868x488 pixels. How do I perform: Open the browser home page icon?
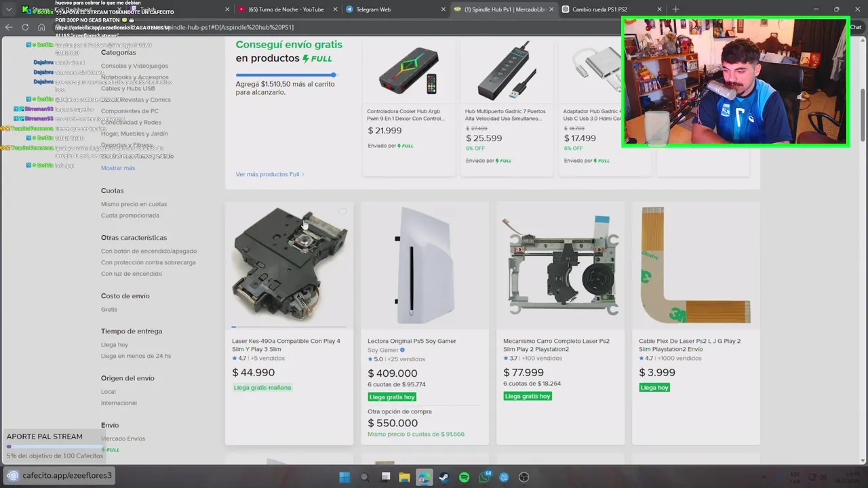[41, 27]
